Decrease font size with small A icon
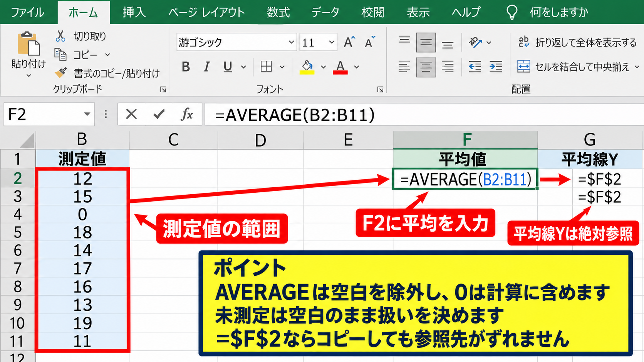644x362 pixels. tap(370, 42)
